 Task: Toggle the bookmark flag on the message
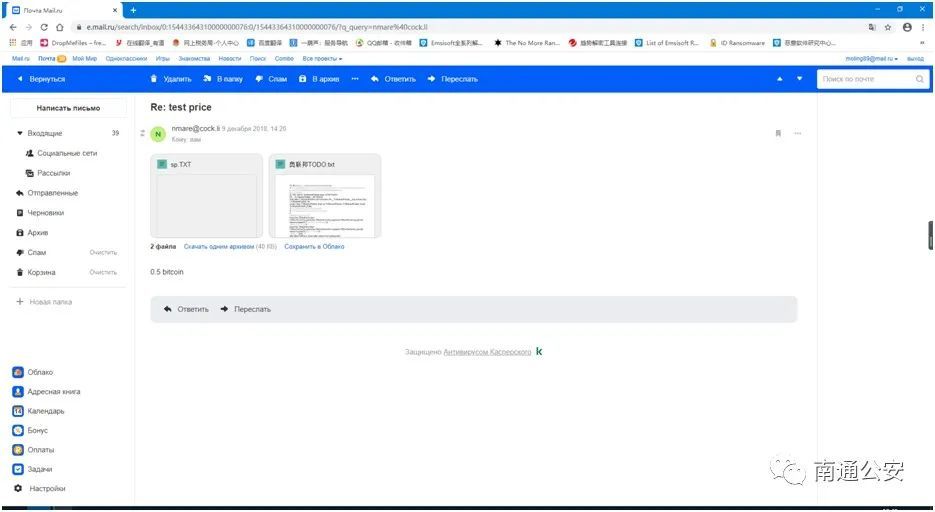778,133
